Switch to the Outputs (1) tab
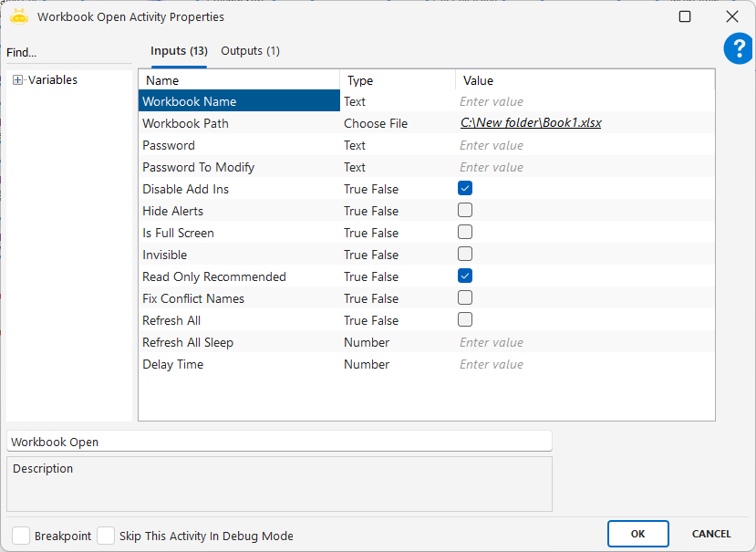This screenshot has height=552, width=756. 250,51
